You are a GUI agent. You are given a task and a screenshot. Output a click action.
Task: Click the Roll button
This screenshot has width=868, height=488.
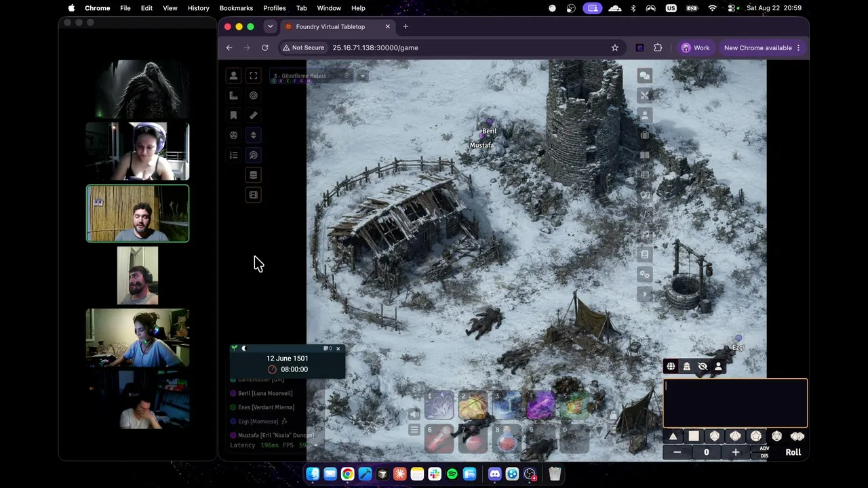(793, 452)
